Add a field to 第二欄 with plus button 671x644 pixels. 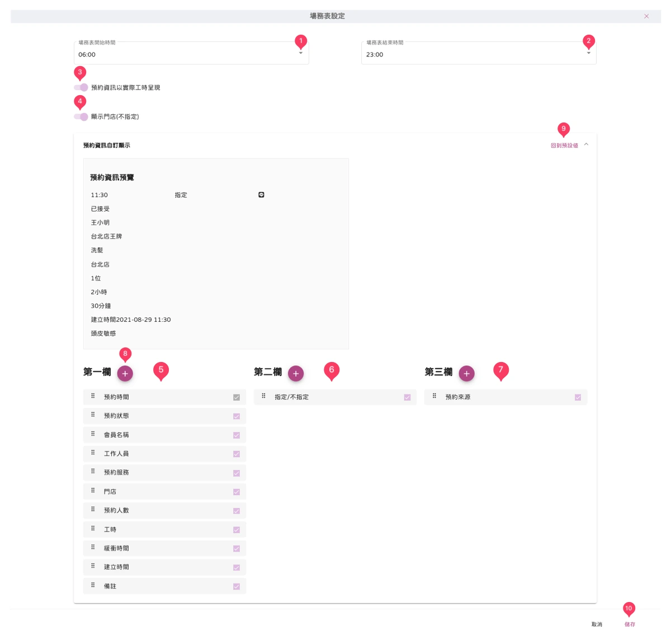click(296, 373)
